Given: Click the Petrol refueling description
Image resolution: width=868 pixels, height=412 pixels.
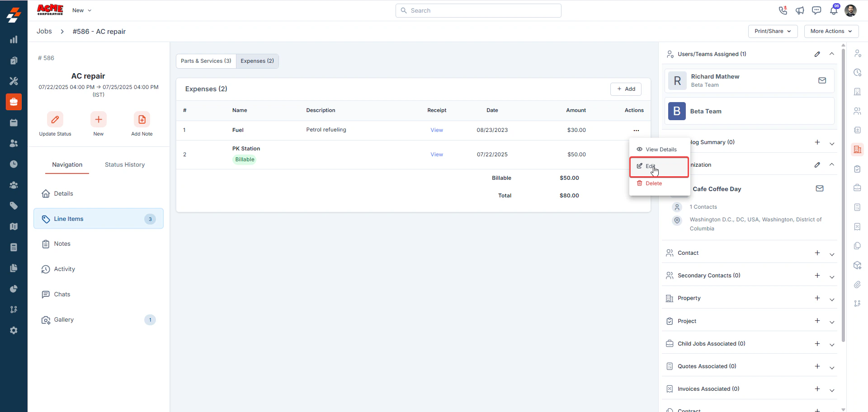Looking at the screenshot, I should click(x=326, y=130).
